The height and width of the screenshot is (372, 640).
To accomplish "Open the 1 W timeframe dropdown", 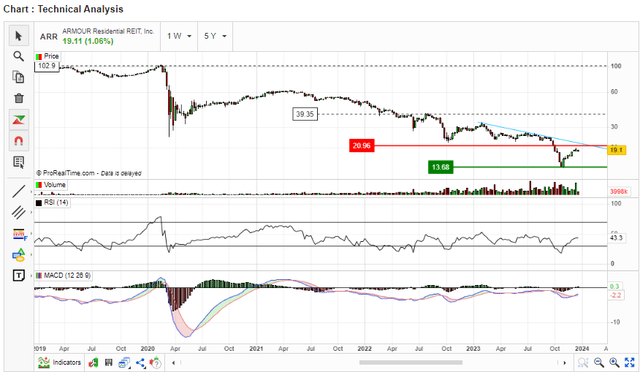I will click(x=179, y=36).
